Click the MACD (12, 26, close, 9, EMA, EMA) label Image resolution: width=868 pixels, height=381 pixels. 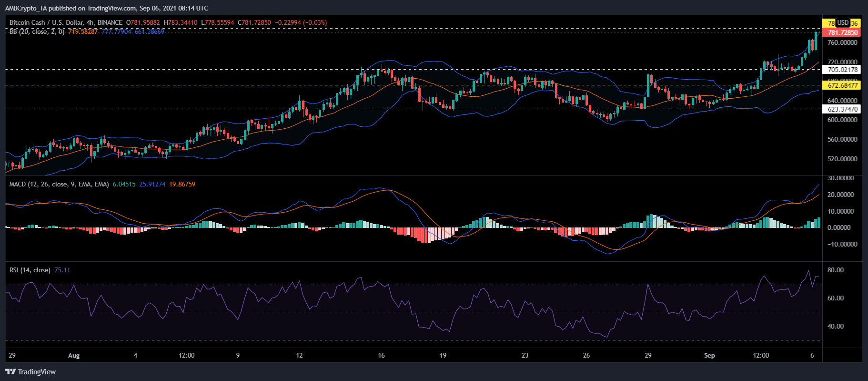click(59, 184)
